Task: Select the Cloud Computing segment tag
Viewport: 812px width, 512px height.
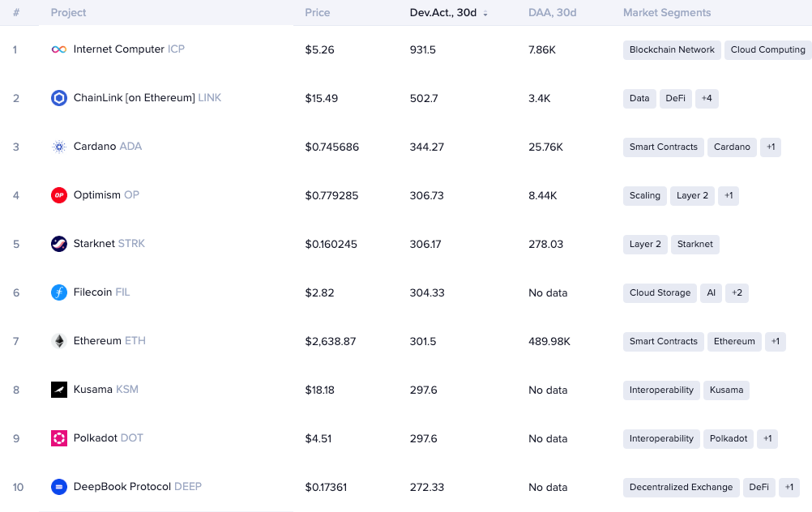Action: [x=768, y=49]
